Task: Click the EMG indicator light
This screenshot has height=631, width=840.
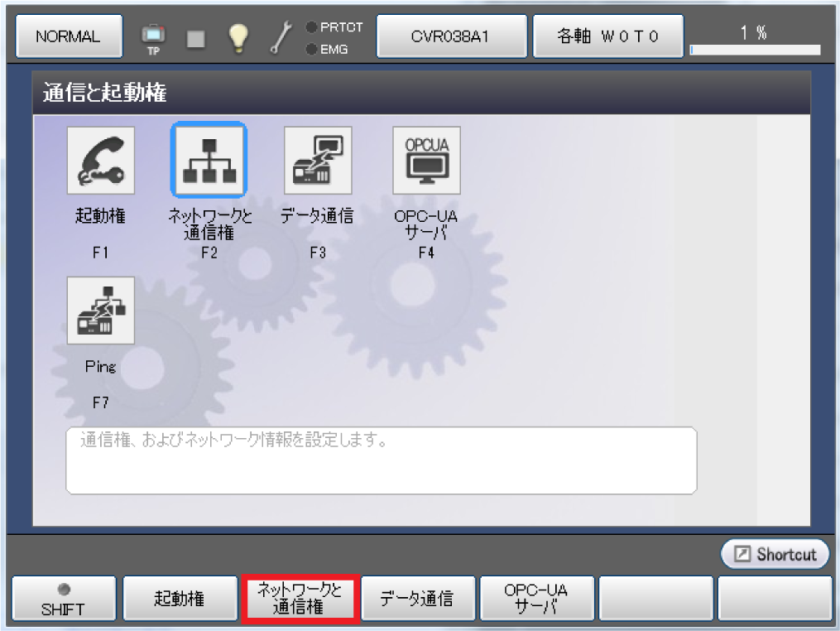Action: tap(312, 49)
